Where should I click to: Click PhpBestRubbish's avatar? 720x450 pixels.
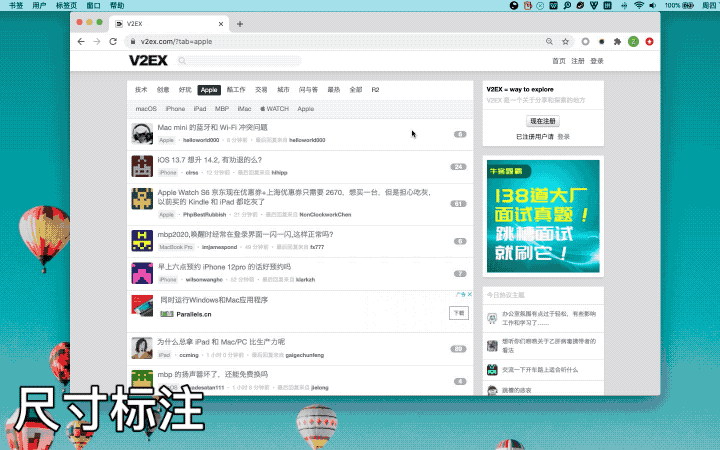click(142, 198)
